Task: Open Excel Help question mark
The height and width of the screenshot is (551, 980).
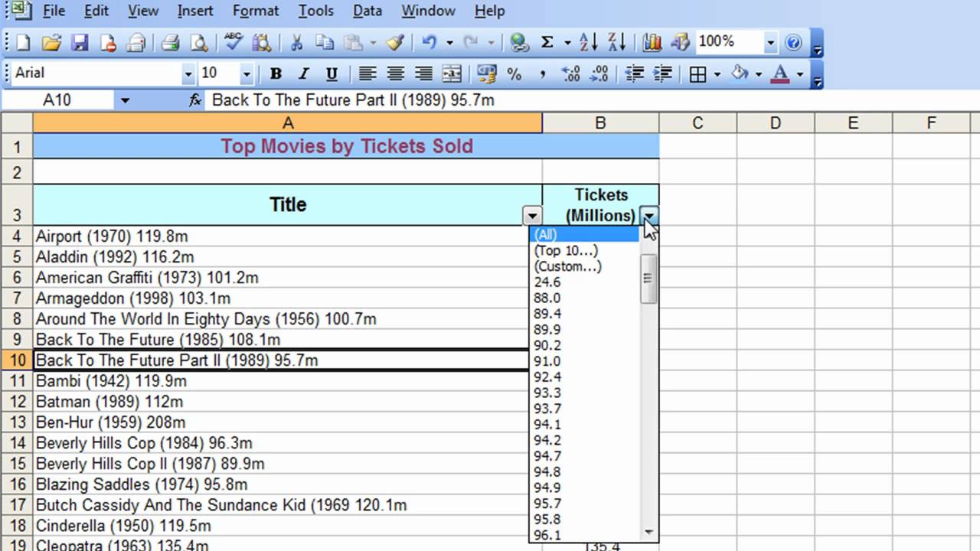Action: pos(793,43)
